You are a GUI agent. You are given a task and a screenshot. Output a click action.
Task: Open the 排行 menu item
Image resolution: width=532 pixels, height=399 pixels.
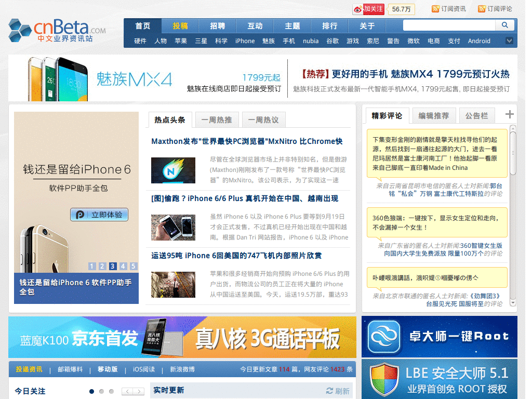pos(330,26)
